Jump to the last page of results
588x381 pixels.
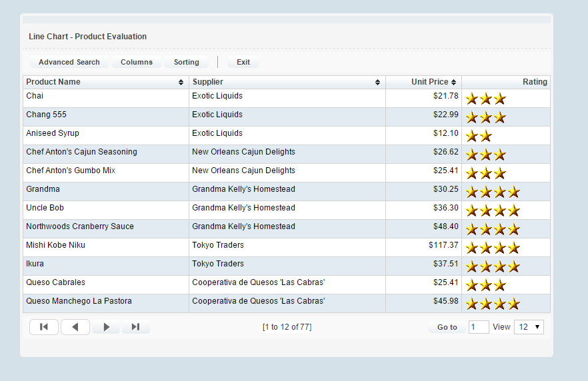[x=135, y=327]
